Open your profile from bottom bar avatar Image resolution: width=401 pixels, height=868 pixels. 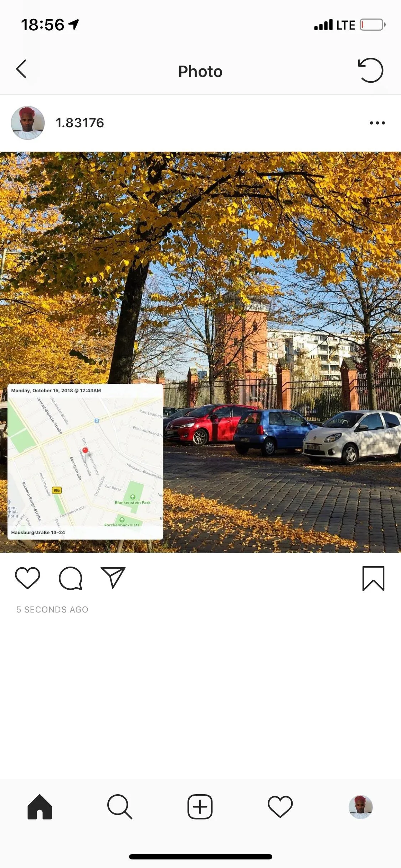tap(360, 807)
